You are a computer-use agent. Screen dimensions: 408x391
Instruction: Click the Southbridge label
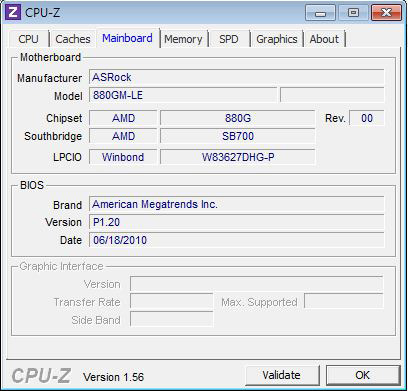[x=53, y=136]
